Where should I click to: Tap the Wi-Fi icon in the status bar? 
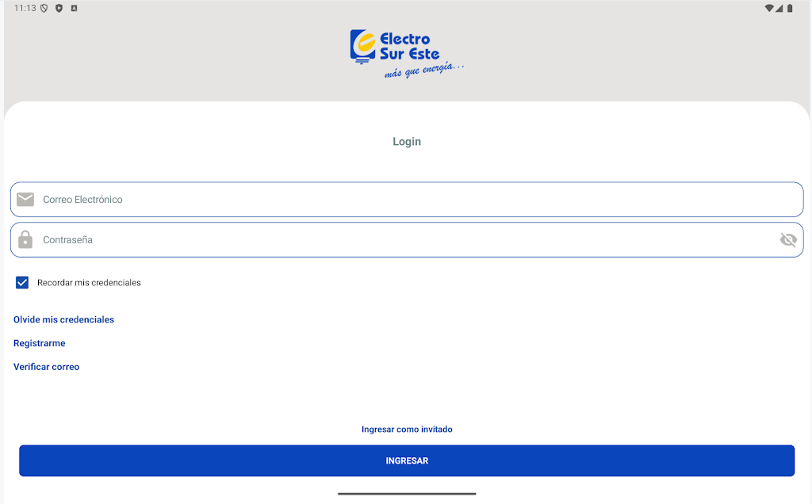coord(768,8)
